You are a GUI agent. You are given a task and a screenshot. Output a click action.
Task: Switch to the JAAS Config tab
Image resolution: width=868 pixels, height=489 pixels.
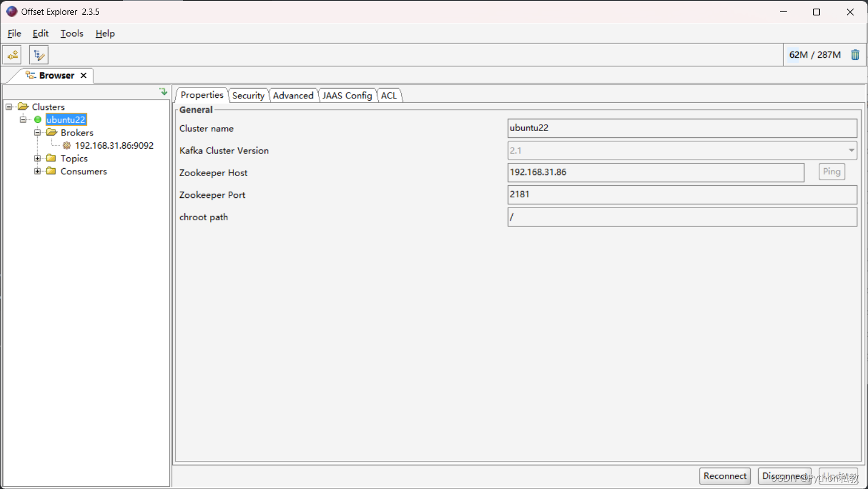coord(347,96)
